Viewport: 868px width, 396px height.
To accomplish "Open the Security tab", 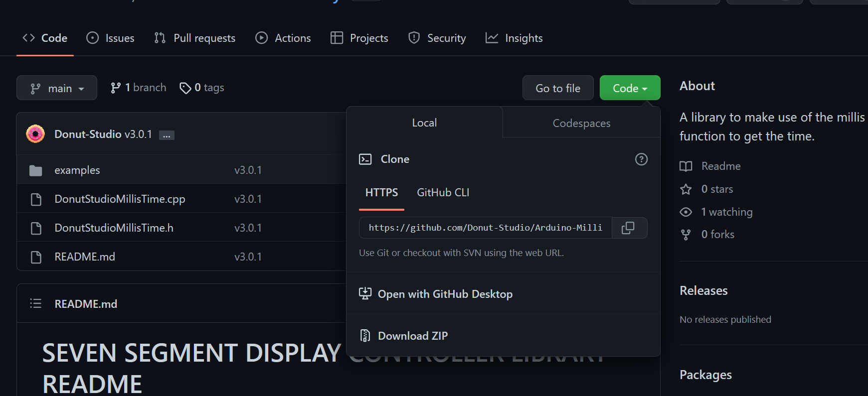I will (x=437, y=38).
